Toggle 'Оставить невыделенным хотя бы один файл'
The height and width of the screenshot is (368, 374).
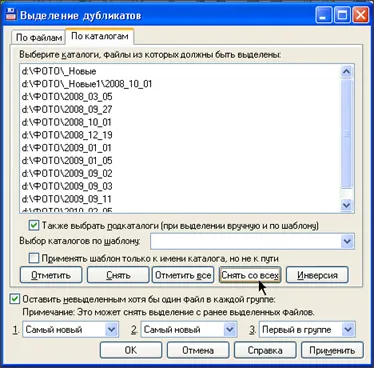pos(15,299)
